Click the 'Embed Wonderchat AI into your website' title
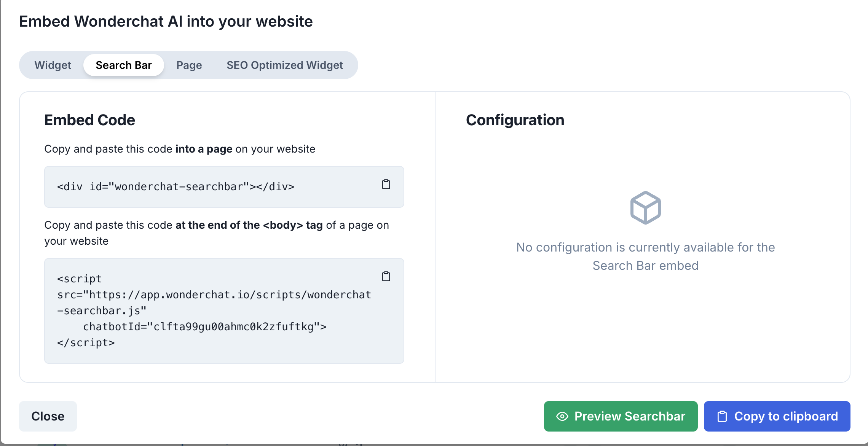Image resolution: width=868 pixels, height=446 pixels. (x=166, y=21)
